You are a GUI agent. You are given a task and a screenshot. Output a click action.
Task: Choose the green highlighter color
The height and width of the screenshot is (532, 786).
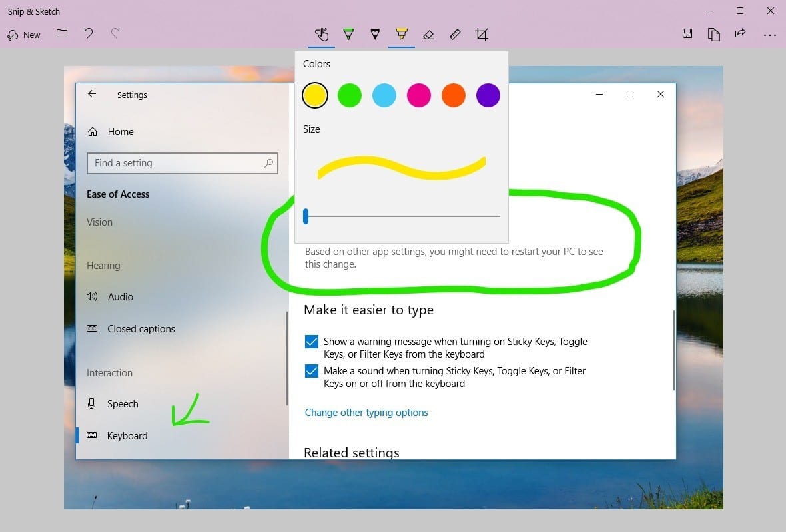350,95
